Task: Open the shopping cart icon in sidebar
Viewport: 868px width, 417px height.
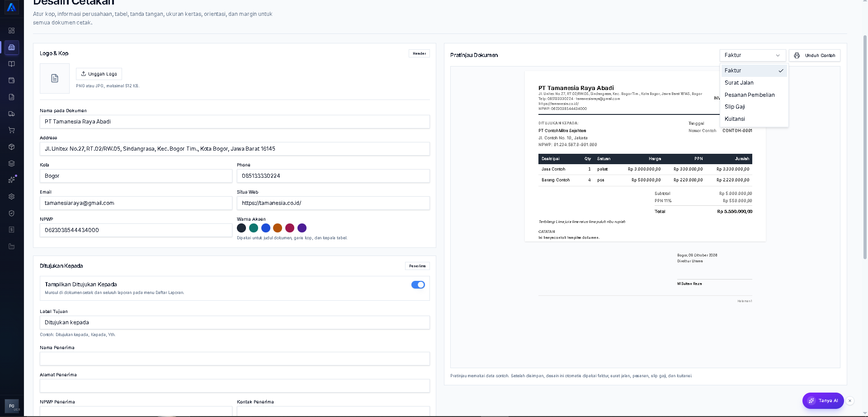Action: tap(12, 130)
